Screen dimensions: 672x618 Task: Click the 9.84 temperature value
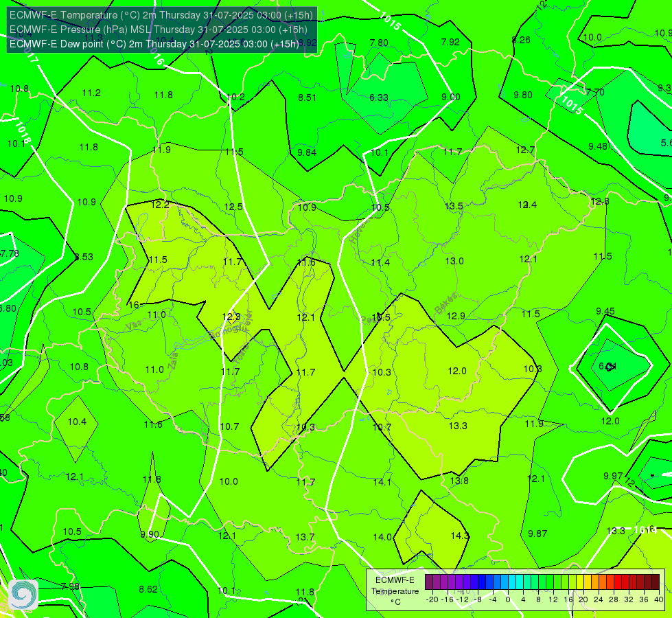click(307, 152)
